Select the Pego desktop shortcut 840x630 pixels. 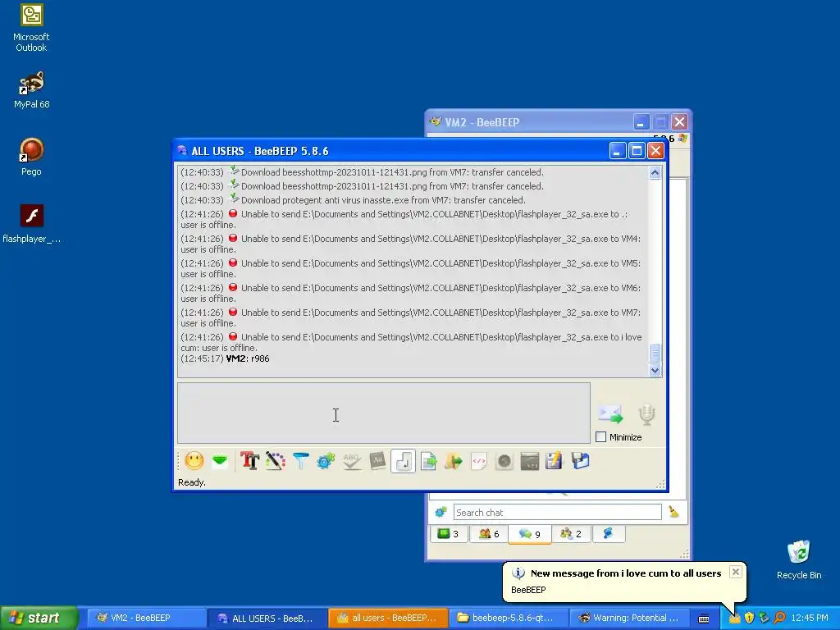click(x=31, y=157)
